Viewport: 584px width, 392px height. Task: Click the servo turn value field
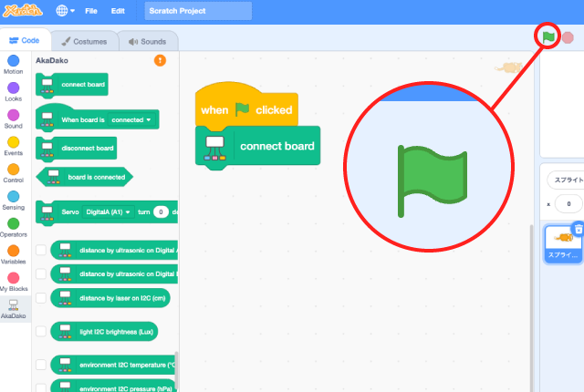point(161,212)
